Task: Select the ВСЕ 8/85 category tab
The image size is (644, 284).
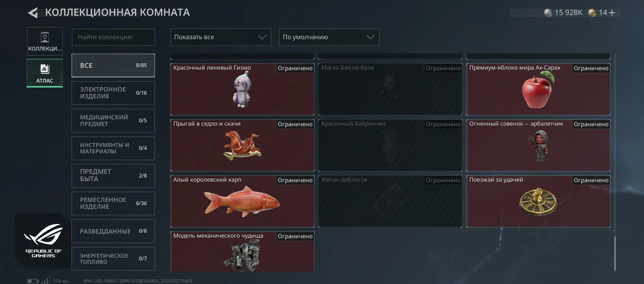Action: [113, 65]
